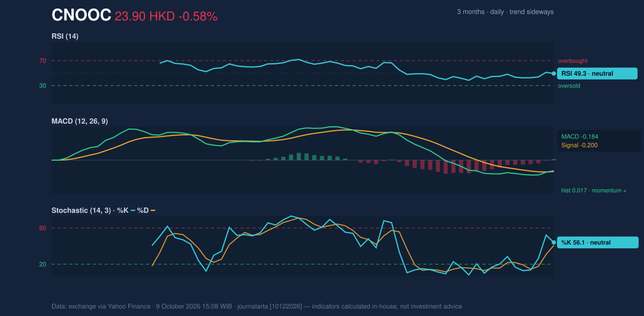This screenshot has width=644, height=316.
Task: Click 'hist 0.017 · momentum +' text
Action: (x=594, y=191)
